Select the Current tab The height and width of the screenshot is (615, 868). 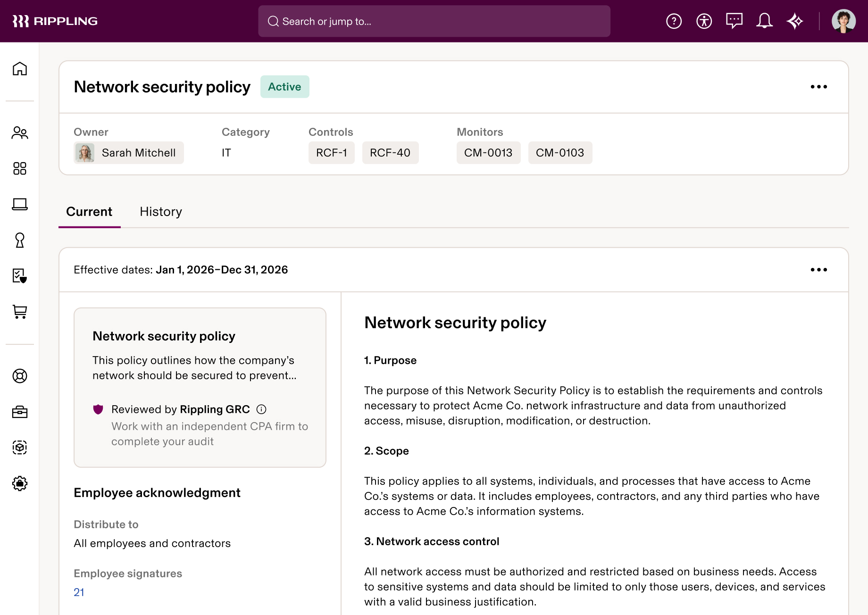89,212
